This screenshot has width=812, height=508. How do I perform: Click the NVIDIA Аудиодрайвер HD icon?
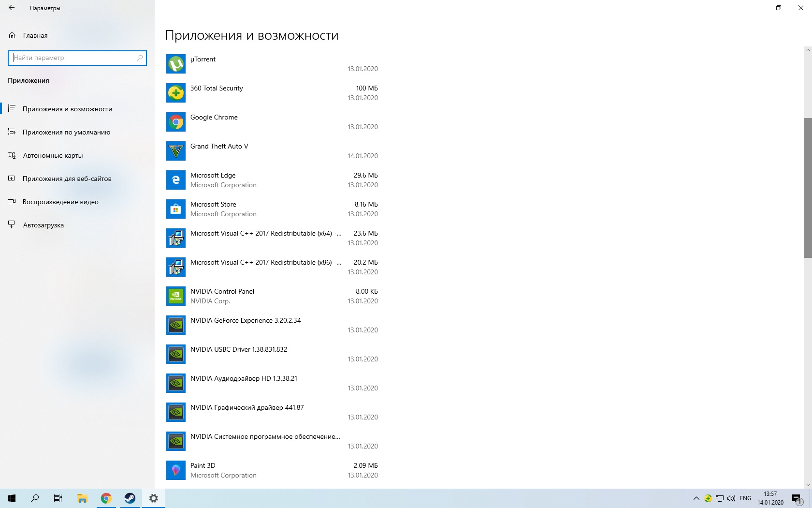[x=176, y=383]
